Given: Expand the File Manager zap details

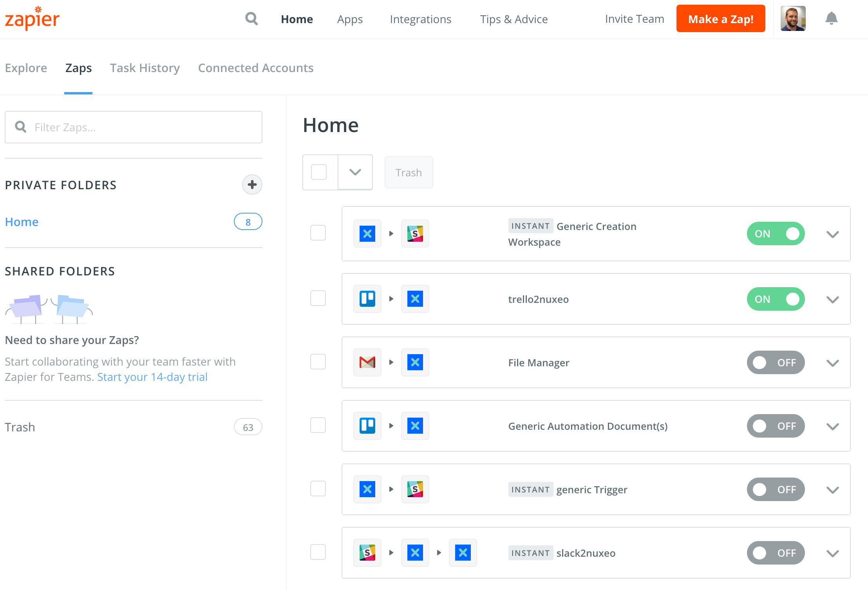Looking at the screenshot, I should (832, 362).
